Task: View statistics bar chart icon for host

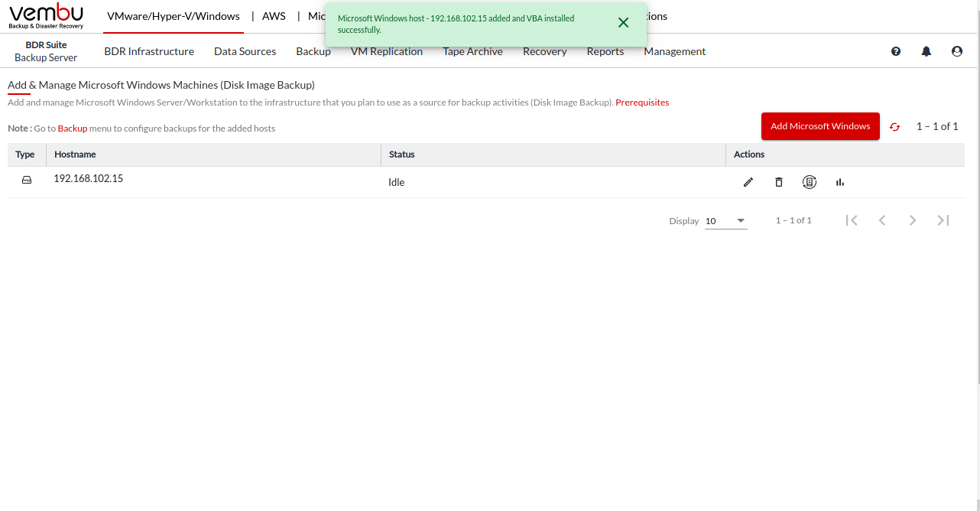Action: (840, 182)
